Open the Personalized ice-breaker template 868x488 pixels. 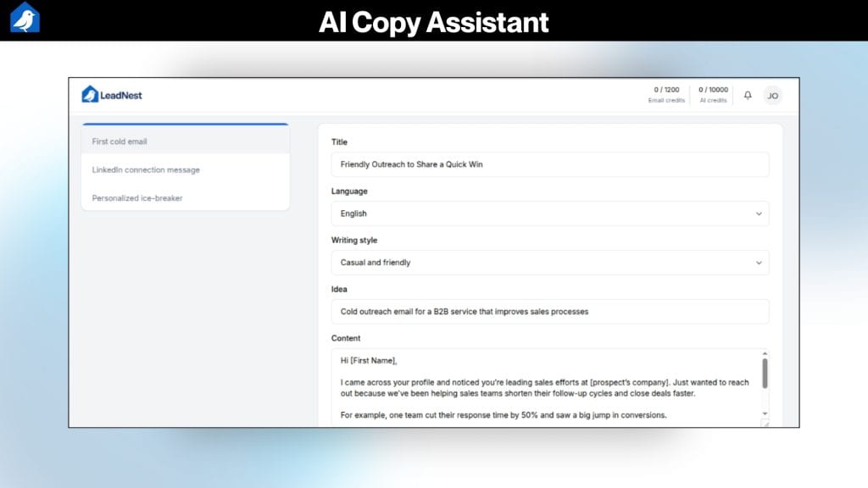[139, 197]
